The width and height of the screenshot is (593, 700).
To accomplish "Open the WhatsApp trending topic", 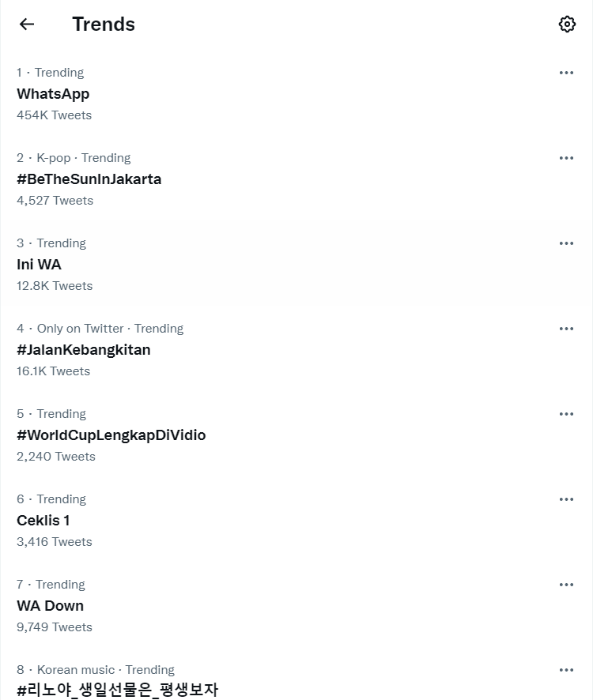I will pyautogui.click(x=53, y=94).
